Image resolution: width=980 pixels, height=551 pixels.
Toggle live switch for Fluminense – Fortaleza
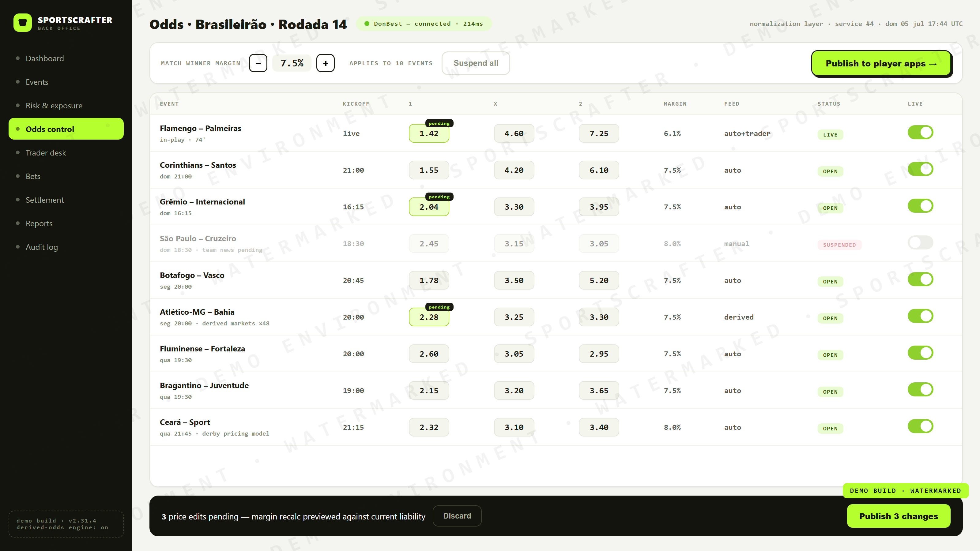click(920, 353)
